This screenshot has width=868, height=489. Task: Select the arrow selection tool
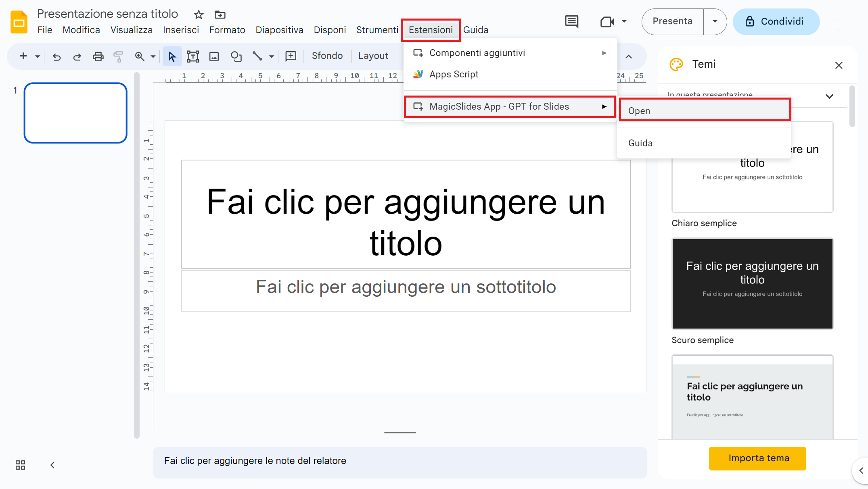(172, 56)
